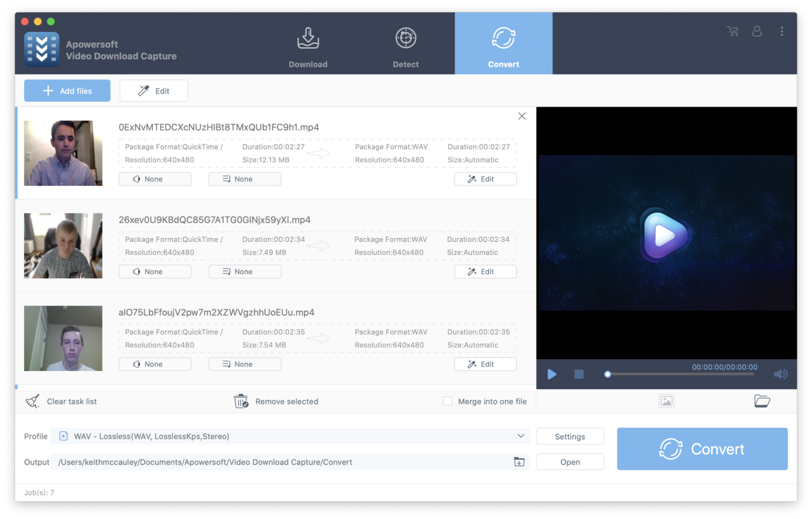Screen dimensions: 812x519
Task: Click the playback progress slider handle
Action: (608, 375)
